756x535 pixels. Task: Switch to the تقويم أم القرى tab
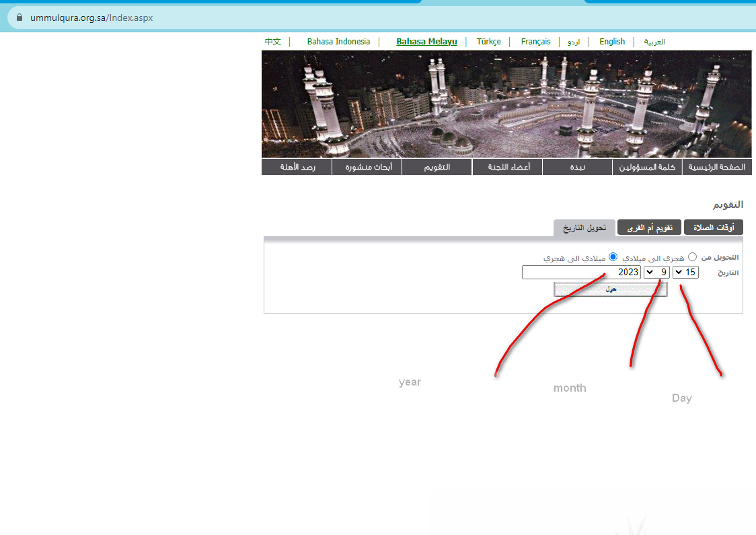[650, 227]
